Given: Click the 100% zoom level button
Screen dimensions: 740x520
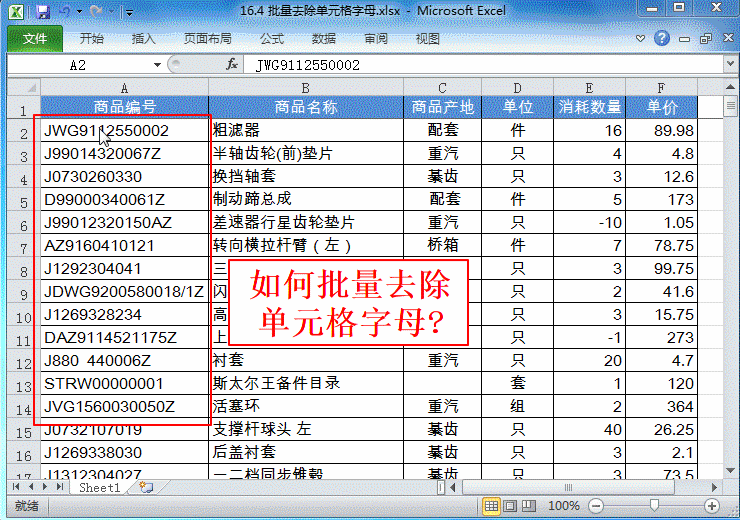Looking at the screenshot, I should point(563,506).
